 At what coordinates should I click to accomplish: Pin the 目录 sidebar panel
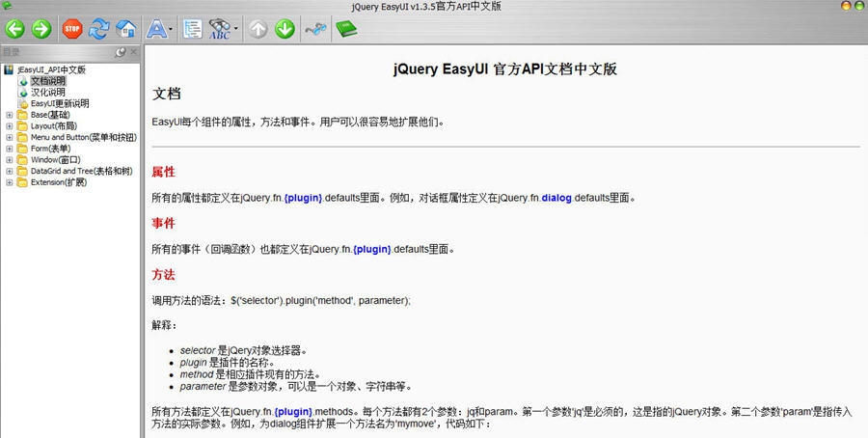pos(121,52)
